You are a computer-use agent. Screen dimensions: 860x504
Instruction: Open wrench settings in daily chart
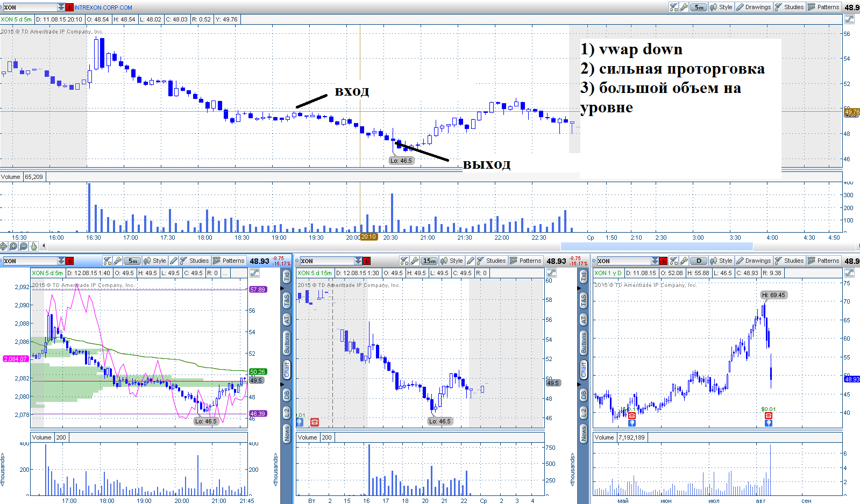684,261
